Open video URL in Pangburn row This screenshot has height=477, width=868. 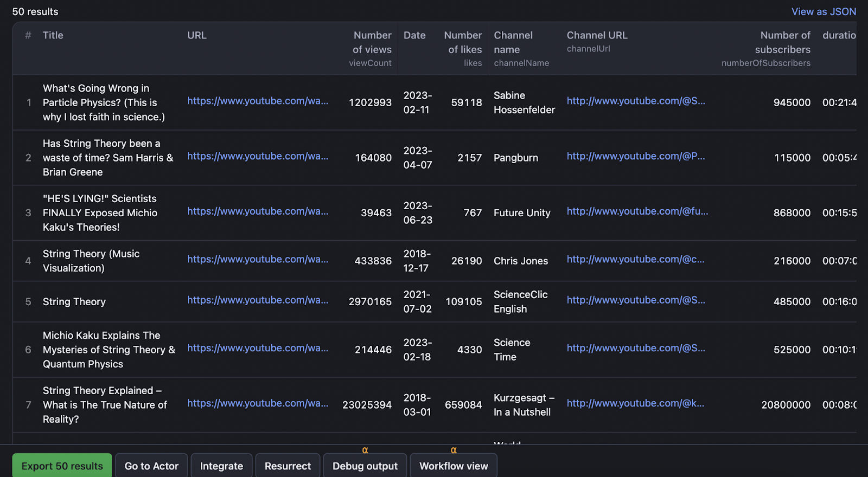tap(258, 156)
